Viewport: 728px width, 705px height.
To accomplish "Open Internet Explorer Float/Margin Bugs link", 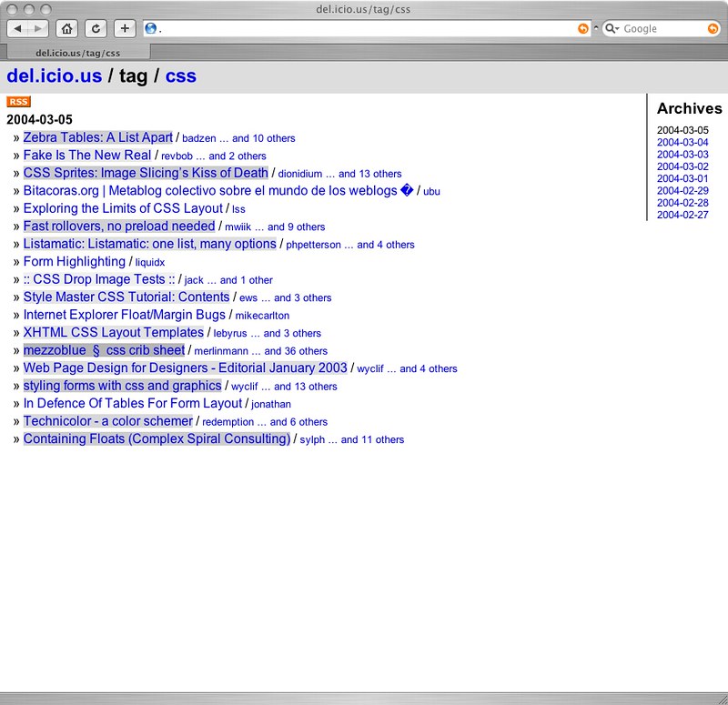I will click(125, 315).
